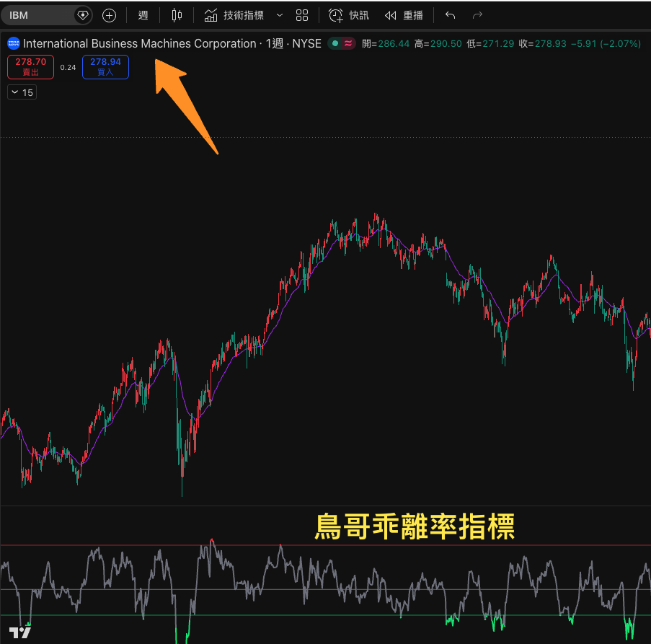Create an alert with 快訊 button
Image resolution: width=651 pixels, height=644 pixels.
pyautogui.click(x=349, y=16)
